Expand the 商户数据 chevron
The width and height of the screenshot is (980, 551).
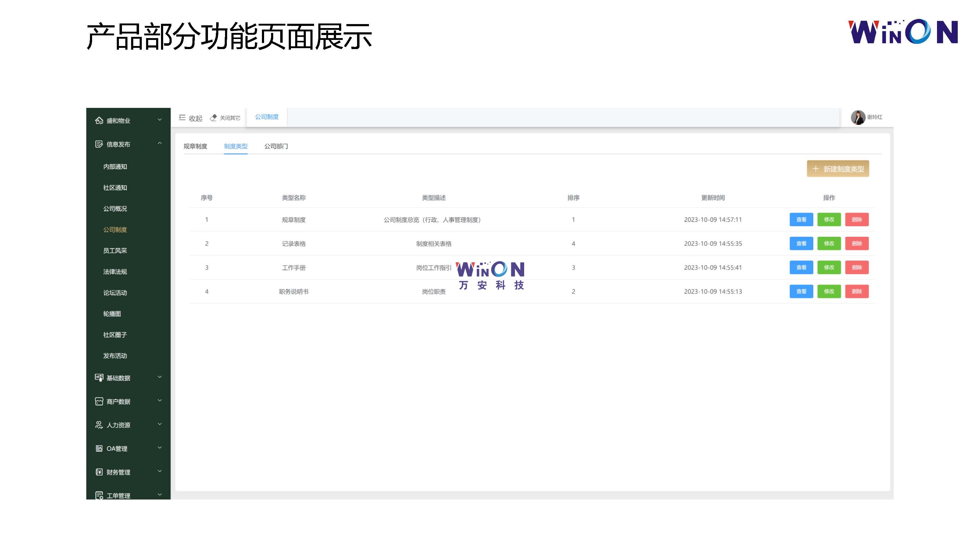pyautogui.click(x=160, y=400)
